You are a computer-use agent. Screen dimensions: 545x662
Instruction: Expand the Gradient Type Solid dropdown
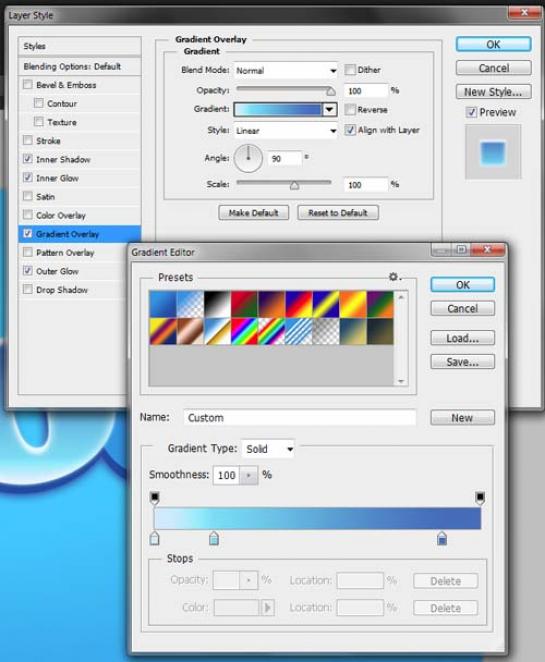coord(268,449)
